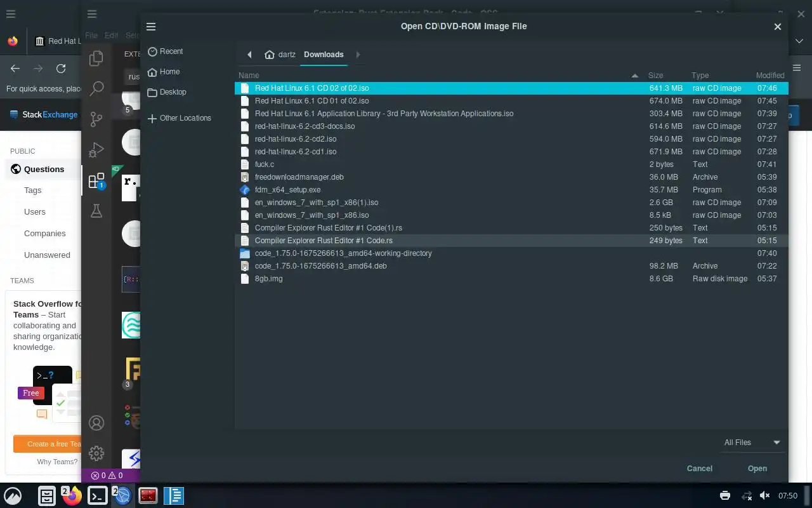Open the All Files filter dropdown
This screenshot has width=812, height=508.
coord(752,443)
